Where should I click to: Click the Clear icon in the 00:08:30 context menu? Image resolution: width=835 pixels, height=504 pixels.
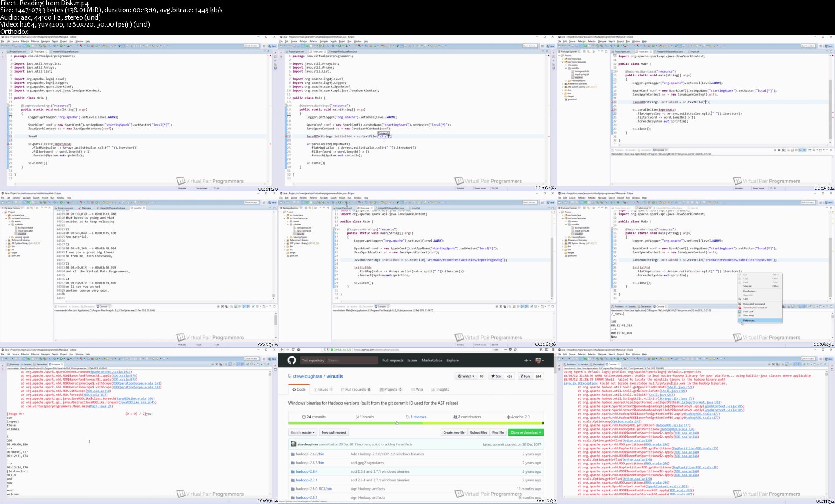click(740, 299)
